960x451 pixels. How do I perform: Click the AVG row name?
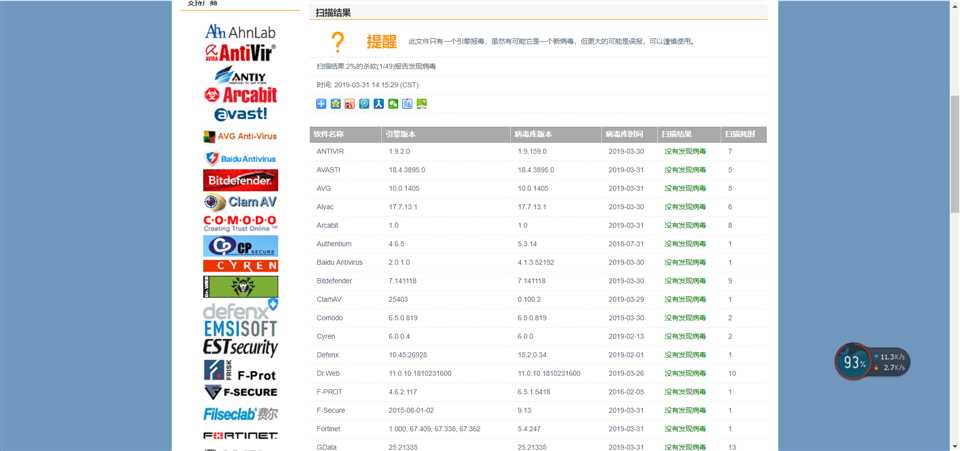(324, 188)
